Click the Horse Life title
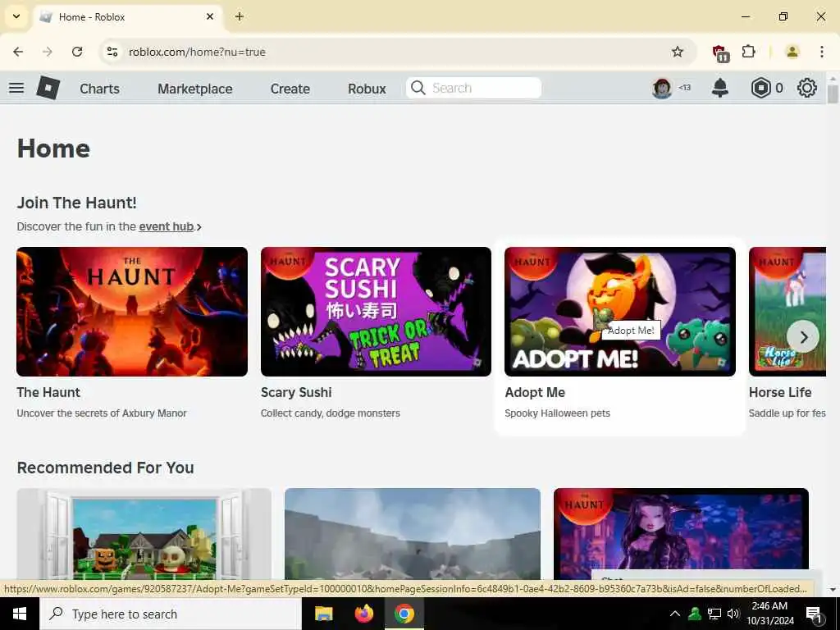This screenshot has height=630, width=840. tap(780, 393)
